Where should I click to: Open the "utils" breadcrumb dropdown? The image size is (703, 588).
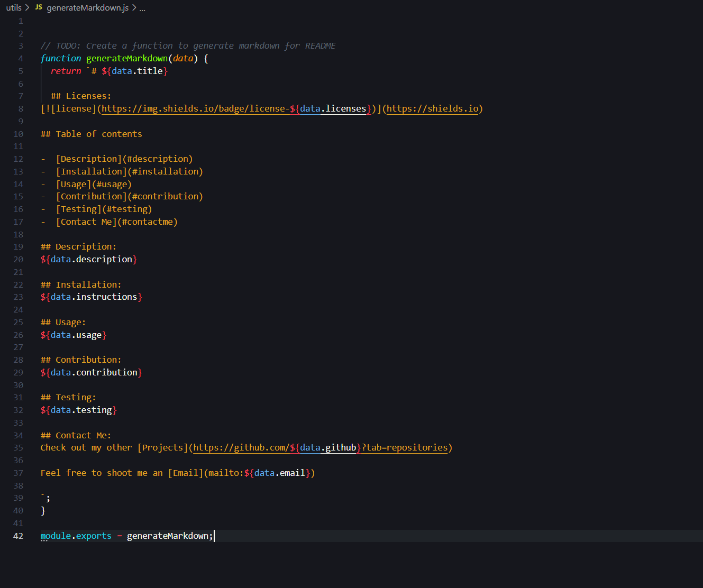point(13,7)
